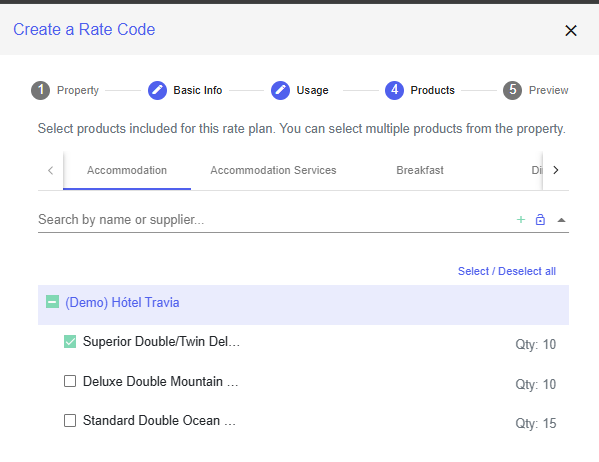Check Deluxe Double Mountain checkbox
Screen dimensions: 599x462
click(70, 381)
